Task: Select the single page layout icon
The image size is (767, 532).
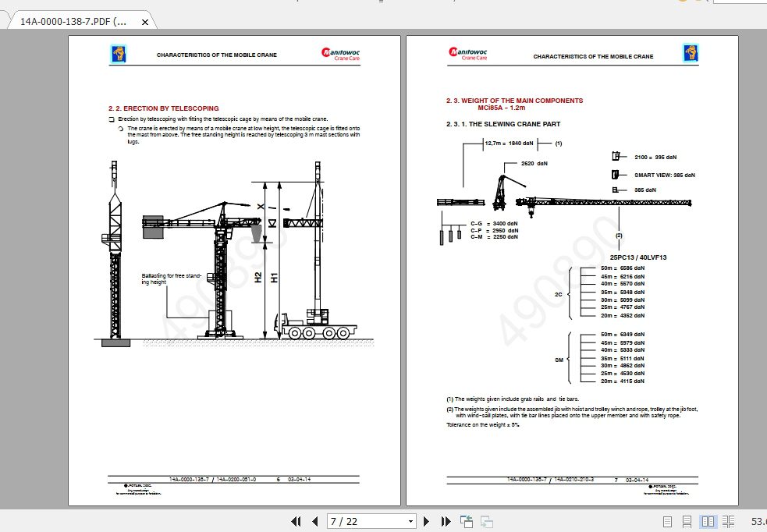Action: click(x=668, y=521)
